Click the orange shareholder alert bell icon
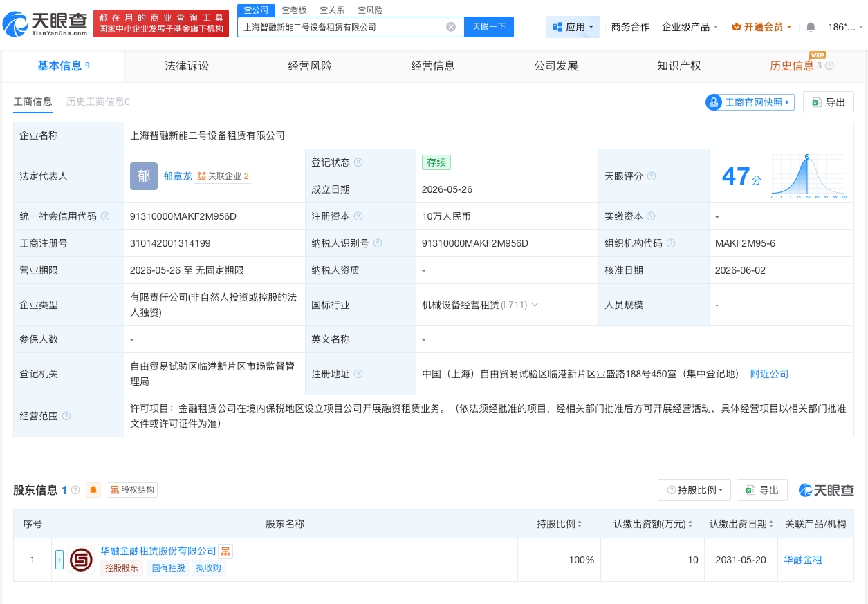 pos(93,490)
